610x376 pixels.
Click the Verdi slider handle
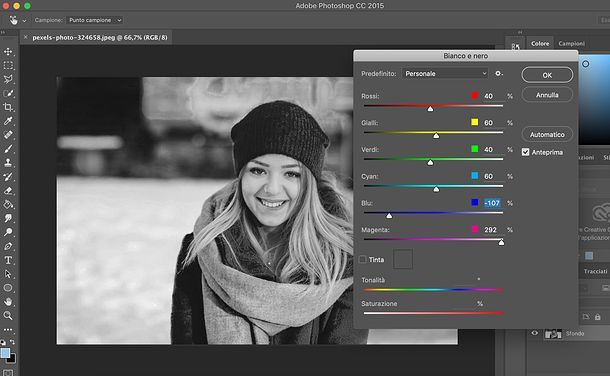(430, 163)
